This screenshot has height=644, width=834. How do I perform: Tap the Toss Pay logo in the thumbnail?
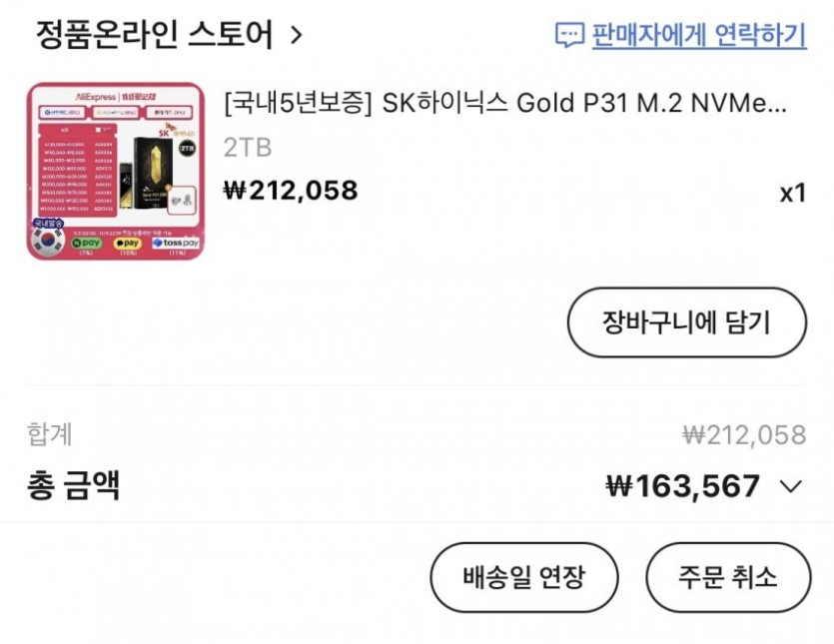tap(175, 243)
